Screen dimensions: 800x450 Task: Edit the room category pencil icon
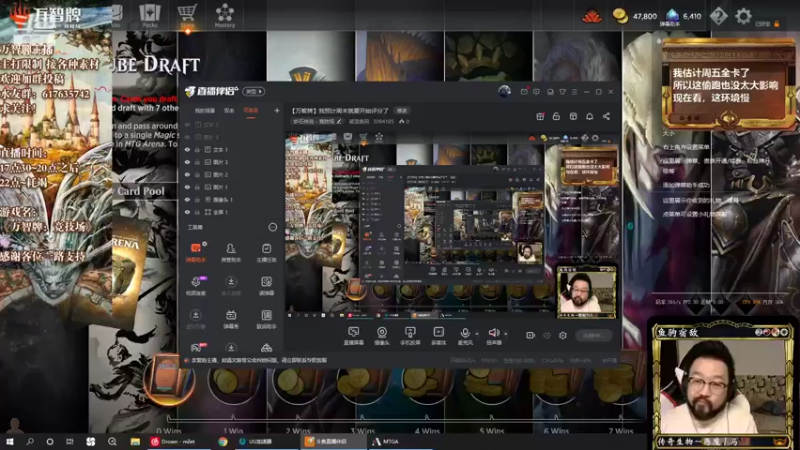(339, 121)
